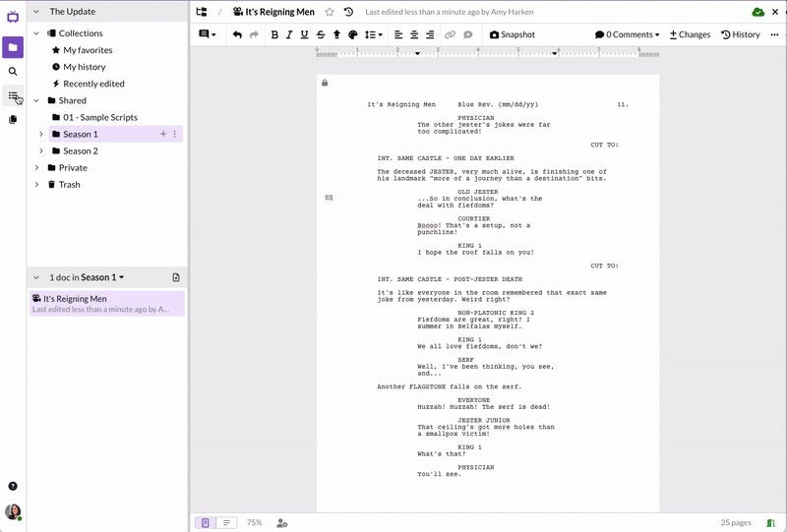Open the 0 Comments dropdown
The height and width of the screenshot is (532, 787).
click(x=627, y=34)
